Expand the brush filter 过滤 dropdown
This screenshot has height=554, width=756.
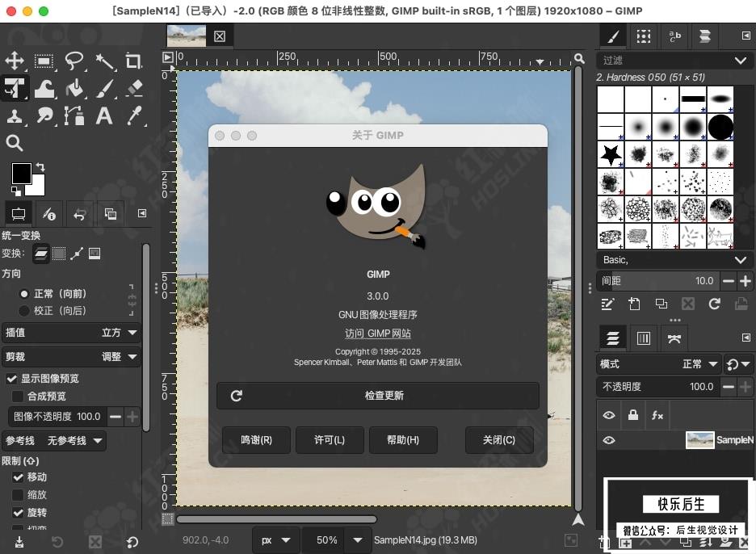tap(741, 61)
